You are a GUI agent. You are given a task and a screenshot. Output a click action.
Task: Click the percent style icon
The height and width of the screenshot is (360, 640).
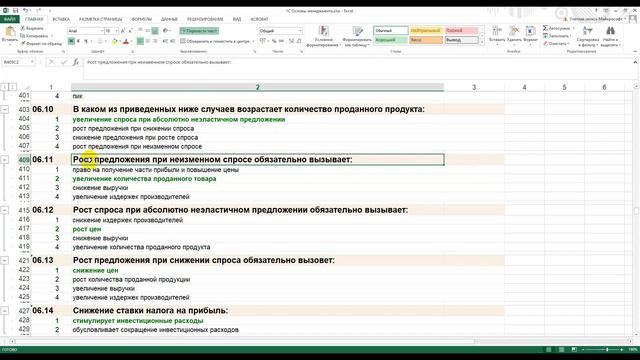274,41
